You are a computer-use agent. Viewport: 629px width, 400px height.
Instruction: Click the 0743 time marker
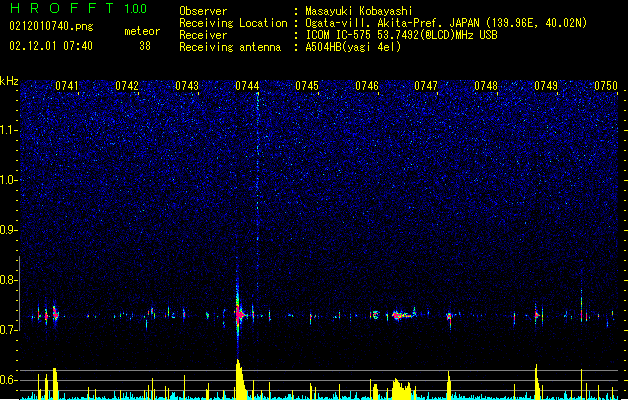(187, 86)
